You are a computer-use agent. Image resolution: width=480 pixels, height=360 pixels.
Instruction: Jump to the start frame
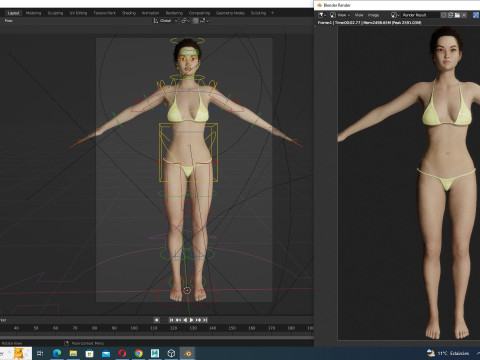(x=171, y=320)
